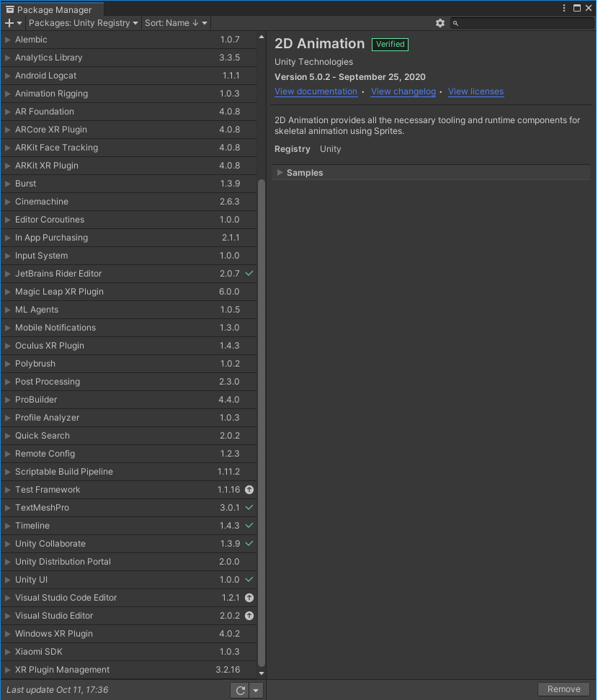Click the refresh packages icon

tap(240, 689)
